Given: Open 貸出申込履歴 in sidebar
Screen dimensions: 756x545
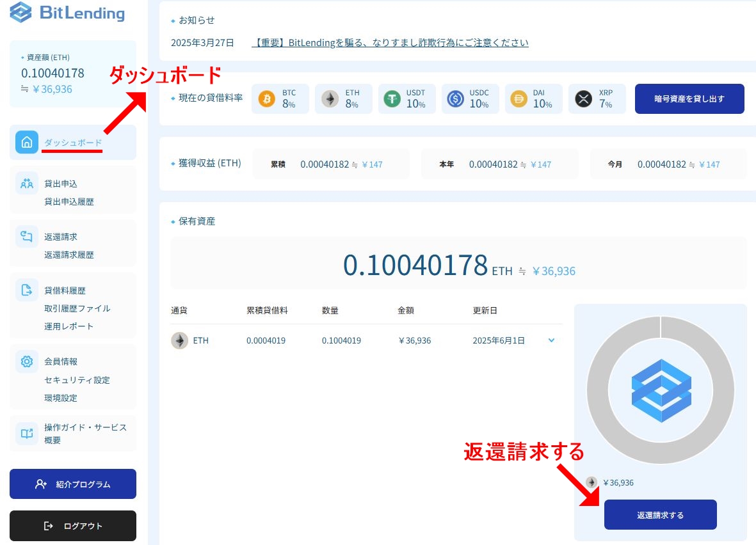Looking at the screenshot, I should click(69, 201).
